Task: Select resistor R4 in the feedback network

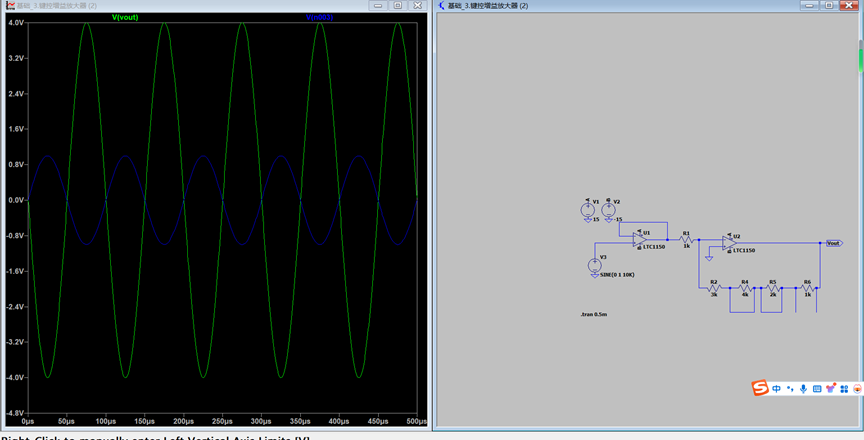Action: (x=744, y=289)
